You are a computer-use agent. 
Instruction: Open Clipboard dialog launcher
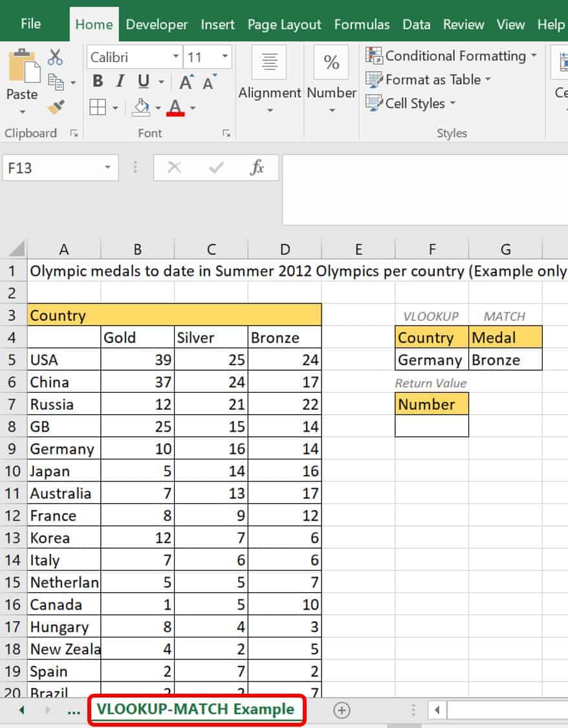click(74, 133)
